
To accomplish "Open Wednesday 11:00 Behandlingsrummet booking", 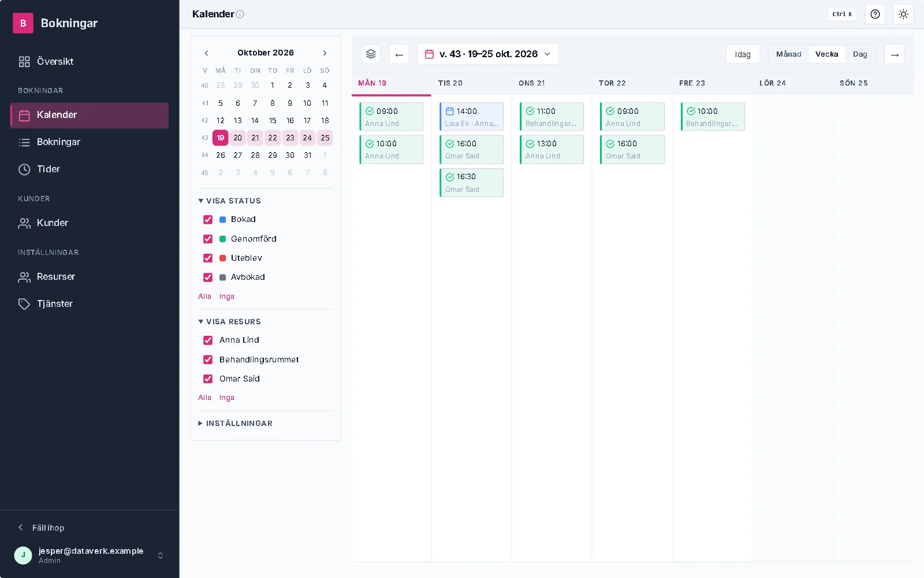I will pos(552,117).
